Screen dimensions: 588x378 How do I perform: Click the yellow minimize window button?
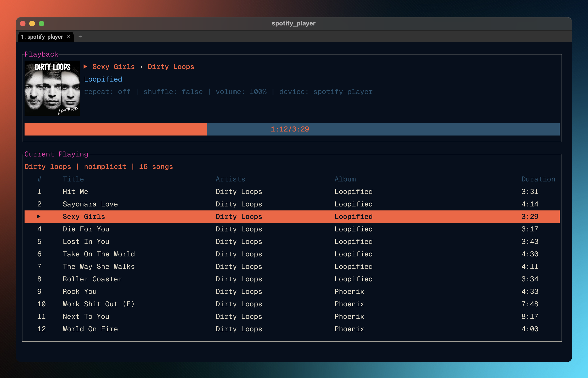[x=32, y=24]
